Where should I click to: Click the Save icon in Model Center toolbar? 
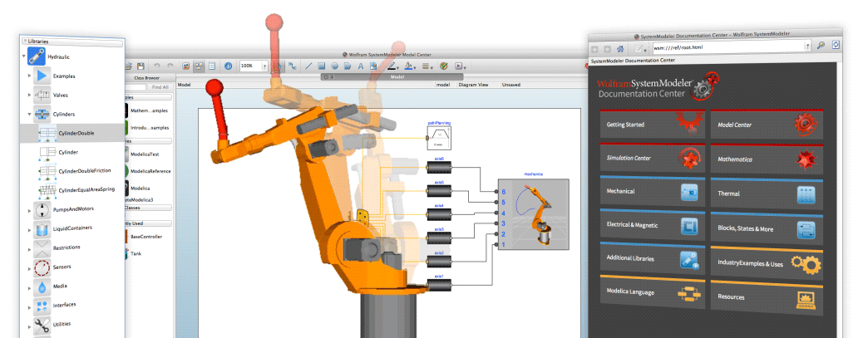(141, 66)
